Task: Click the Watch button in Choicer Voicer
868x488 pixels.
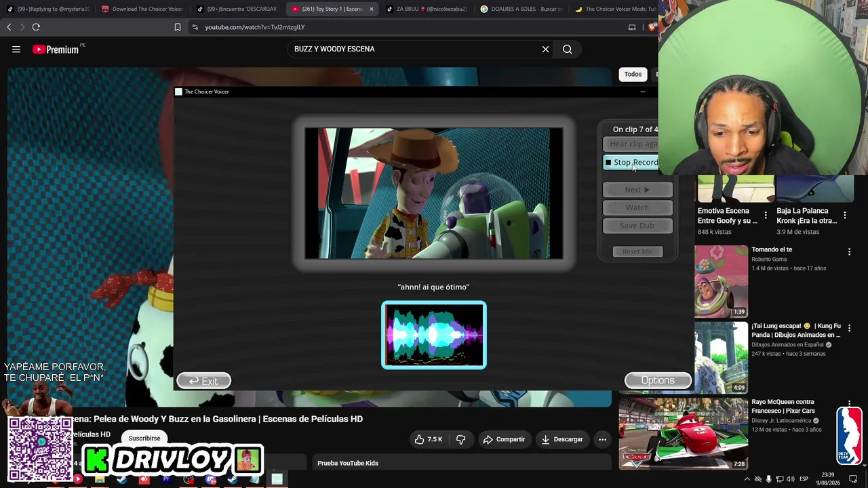Action: click(637, 207)
